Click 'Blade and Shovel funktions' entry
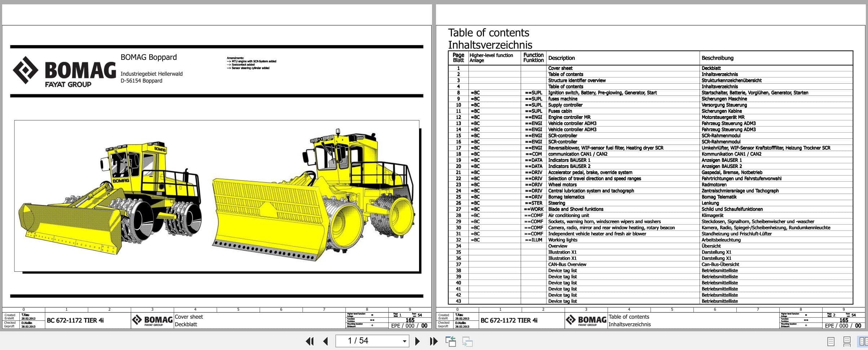This screenshot has width=868, height=350. click(576, 209)
